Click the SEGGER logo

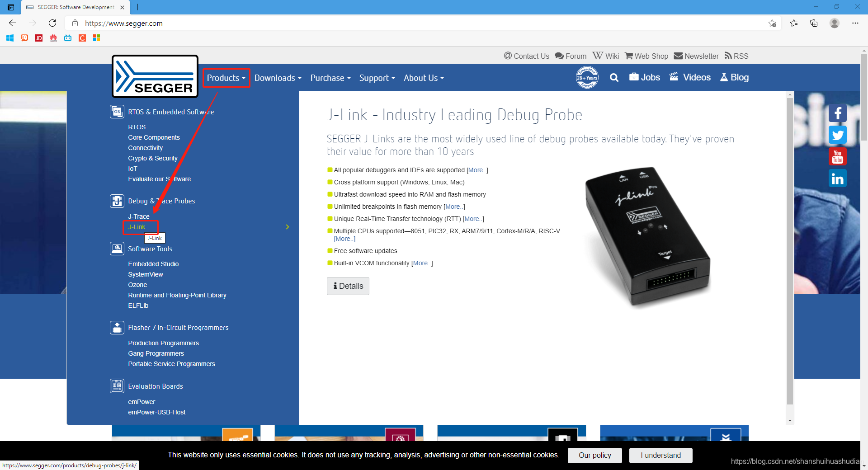point(155,76)
